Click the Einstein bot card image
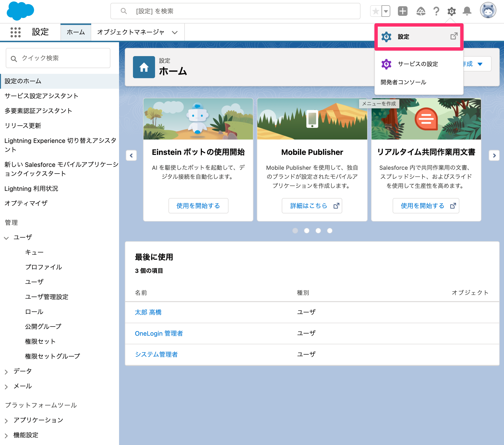504x445 pixels. tap(198, 119)
